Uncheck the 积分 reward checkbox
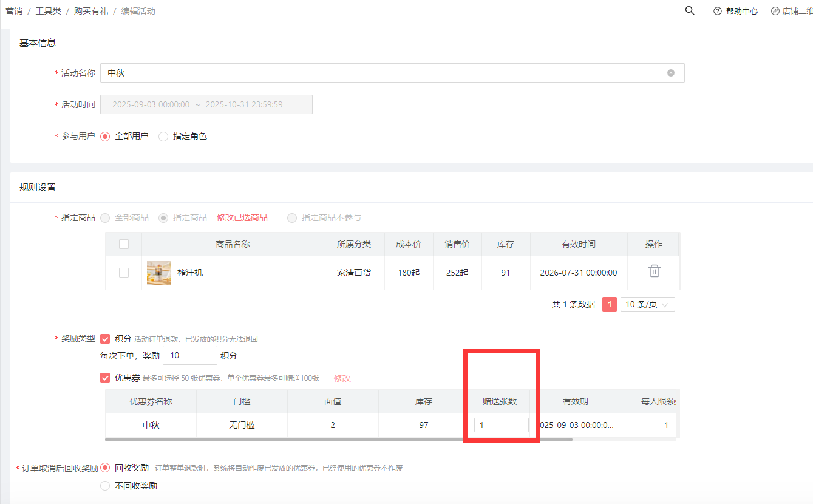Viewport: 813px width, 504px height. (105, 339)
